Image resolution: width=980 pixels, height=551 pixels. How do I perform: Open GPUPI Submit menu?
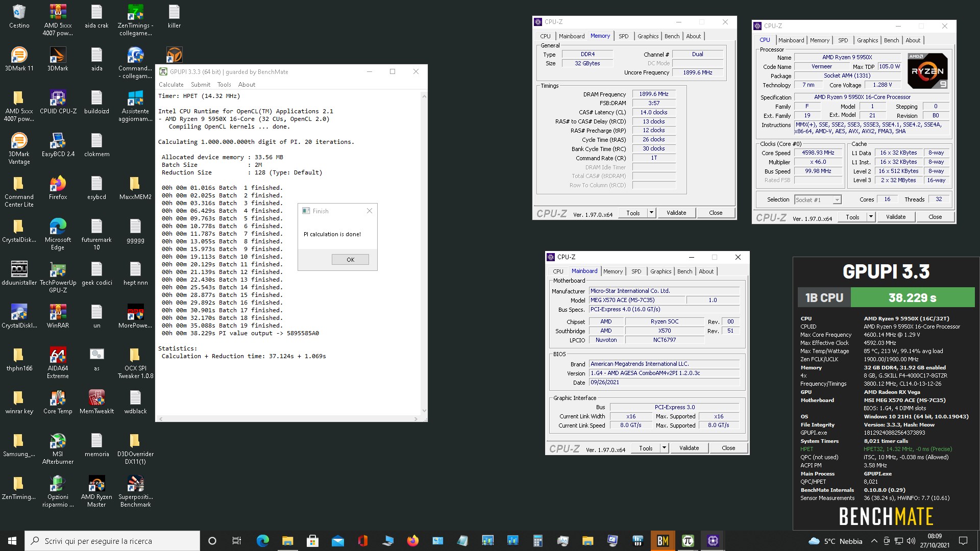tap(201, 85)
